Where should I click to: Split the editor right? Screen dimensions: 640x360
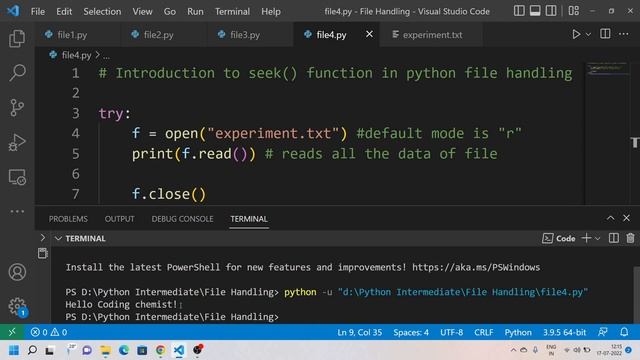605,34
